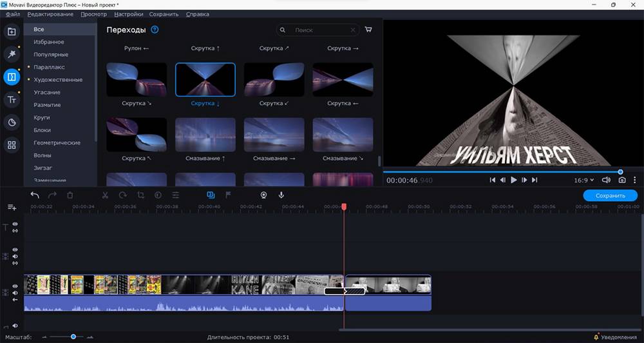Select the Художественные category
The height and width of the screenshot is (343, 644).
click(x=58, y=80)
